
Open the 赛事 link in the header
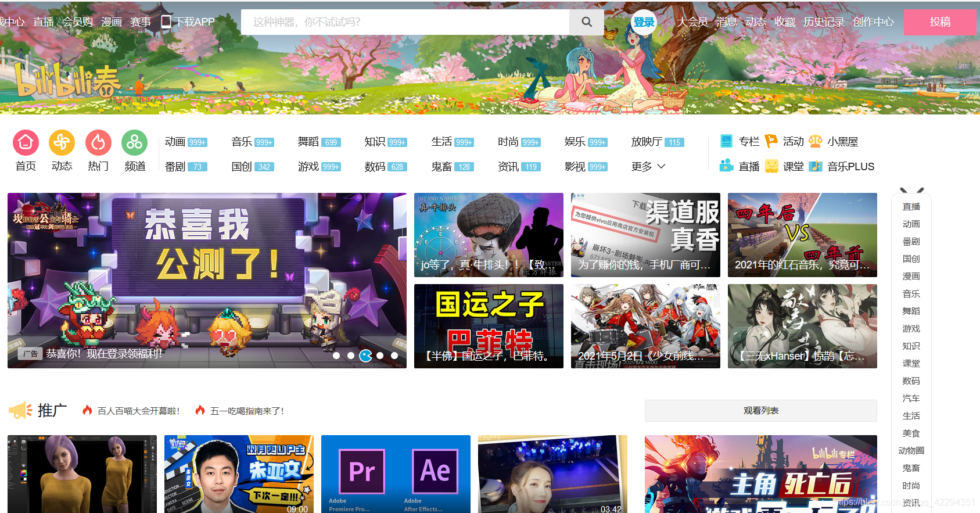coord(141,22)
